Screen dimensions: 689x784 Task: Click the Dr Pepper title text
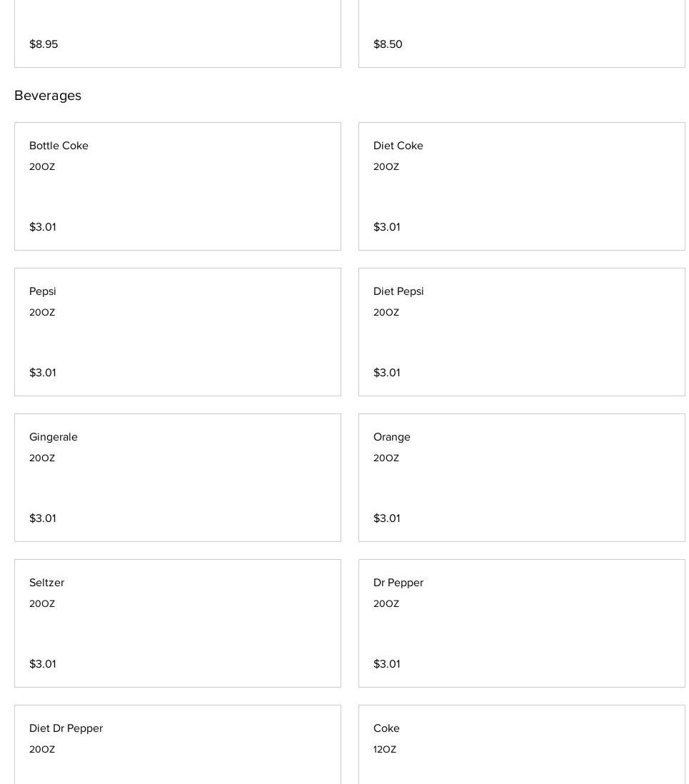coord(398,583)
